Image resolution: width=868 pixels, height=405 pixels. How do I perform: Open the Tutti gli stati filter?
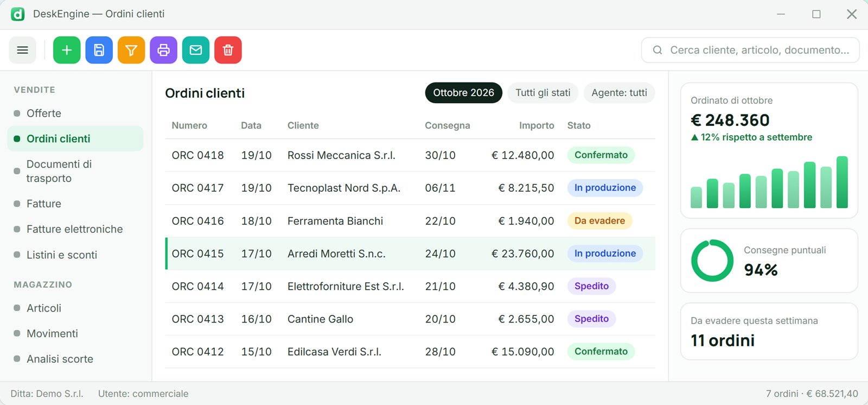[542, 93]
